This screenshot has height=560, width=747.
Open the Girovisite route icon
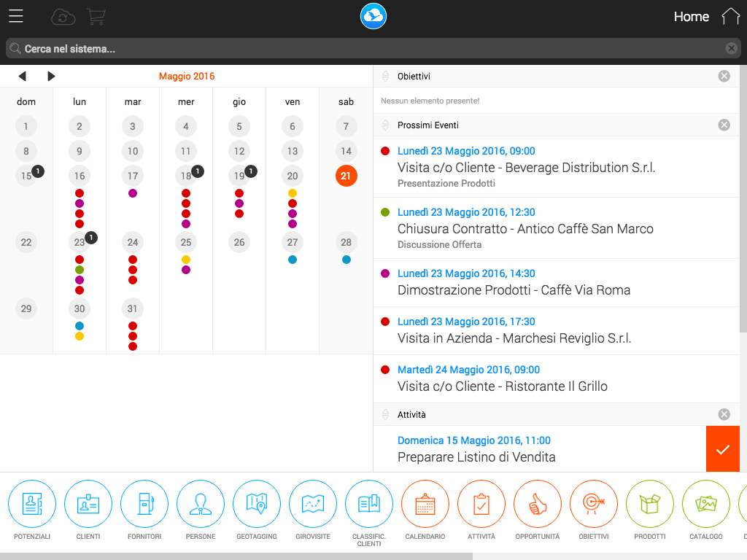click(x=313, y=504)
